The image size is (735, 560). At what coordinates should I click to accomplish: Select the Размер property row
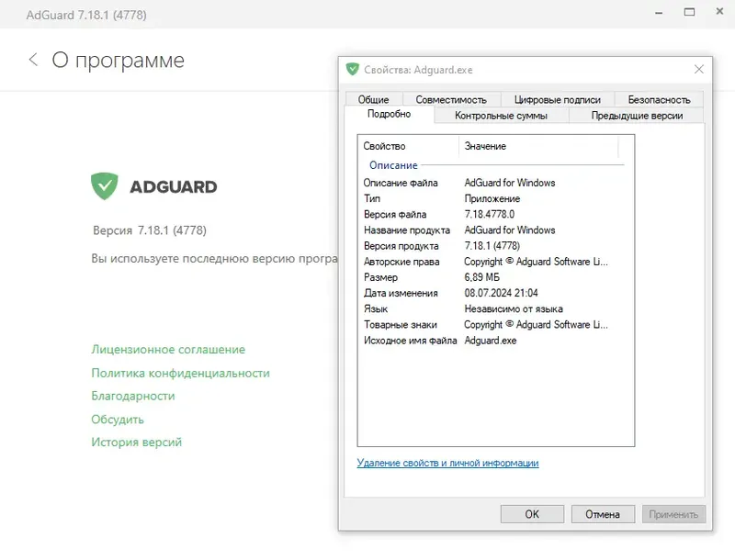tap(493, 277)
